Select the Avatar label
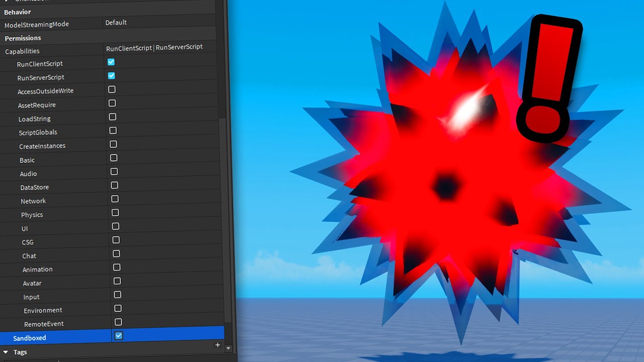644x362 pixels. click(x=32, y=284)
